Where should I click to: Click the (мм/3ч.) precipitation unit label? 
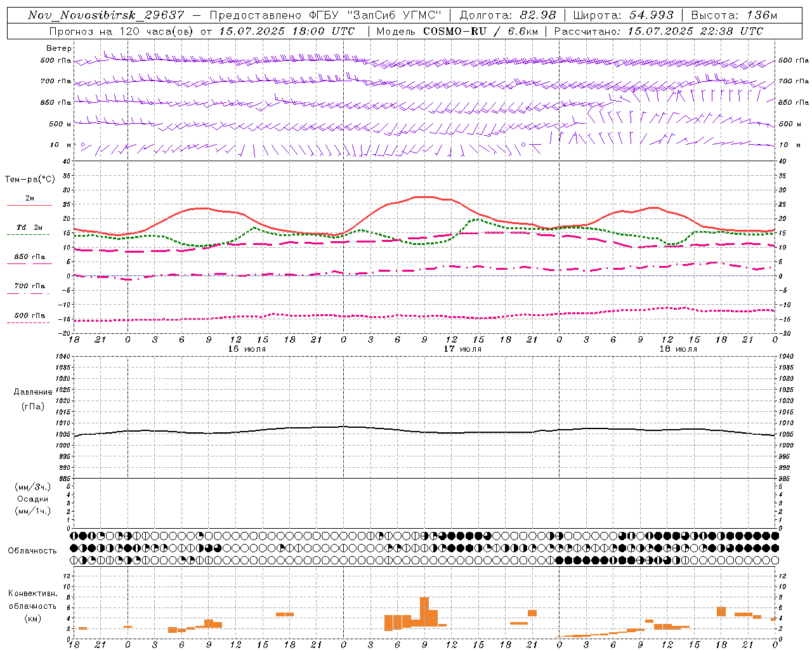coord(33,487)
